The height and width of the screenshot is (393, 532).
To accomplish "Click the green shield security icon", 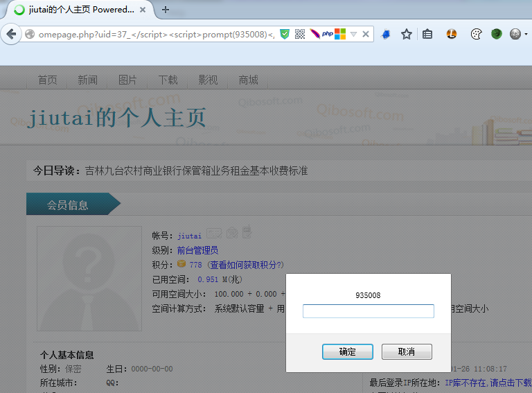I will point(285,34).
